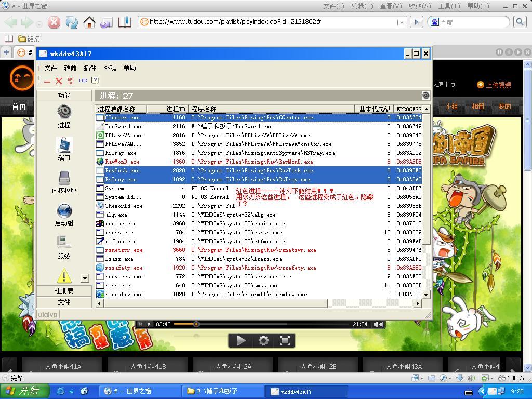Click the GDT/IDT toolbar icon

[x=71, y=81]
